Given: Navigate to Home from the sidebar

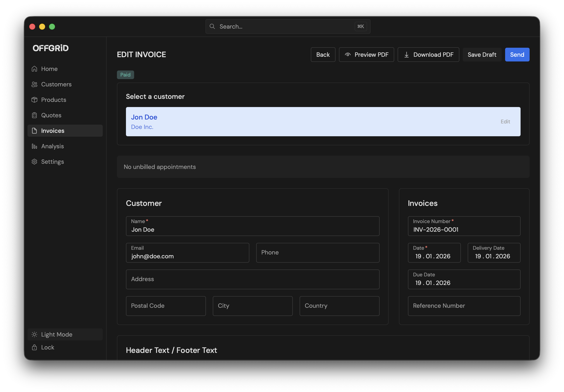Looking at the screenshot, I should pyautogui.click(x=49, y=69).
